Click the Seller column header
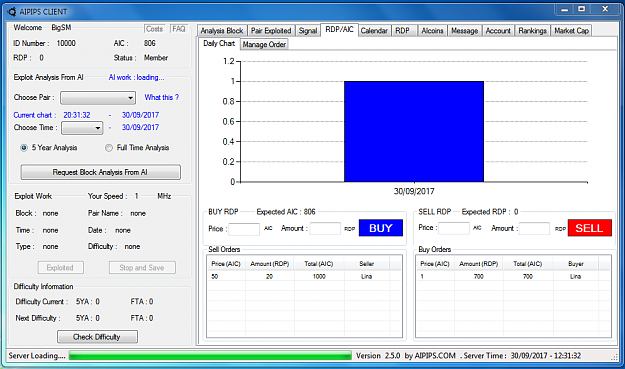This screenshot has height=369, width=625. click(367, 264)
